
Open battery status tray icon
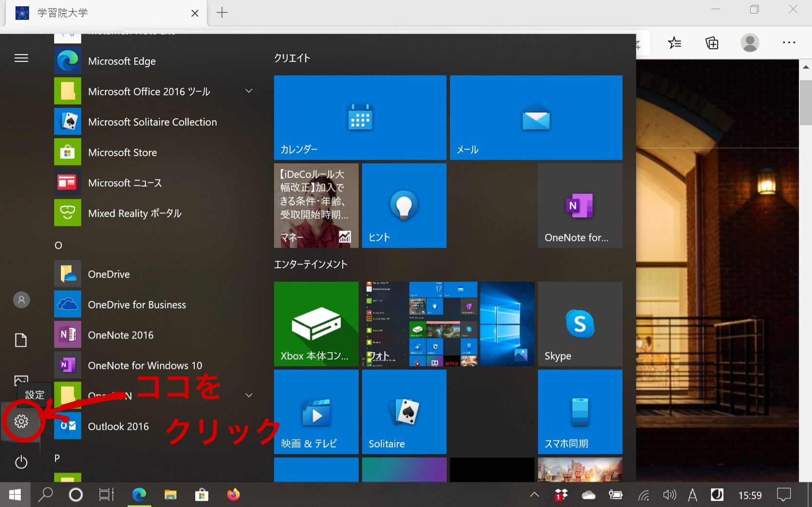[x=615, y=495]
